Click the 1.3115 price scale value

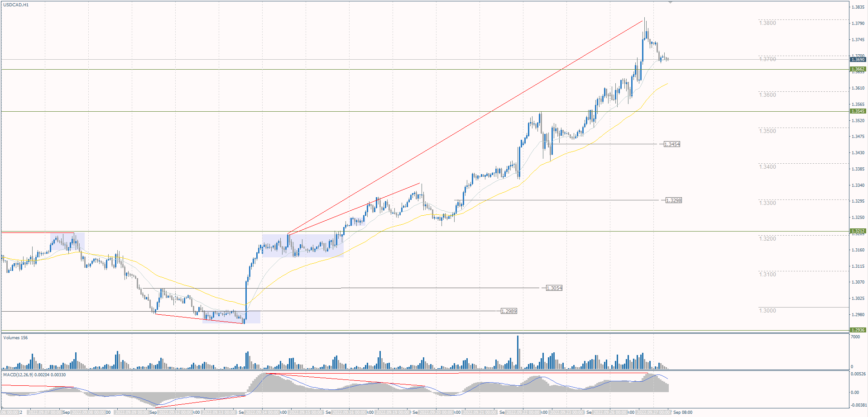858,266
